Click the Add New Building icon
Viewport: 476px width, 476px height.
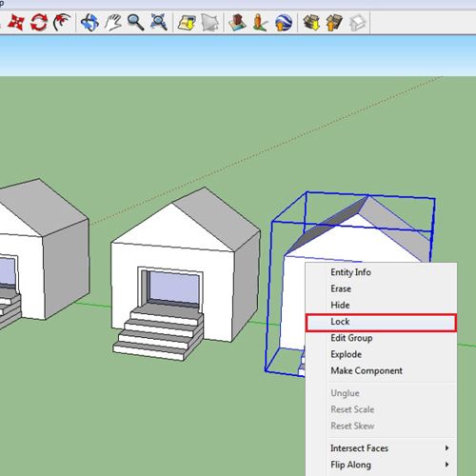[x=237, y=22]
